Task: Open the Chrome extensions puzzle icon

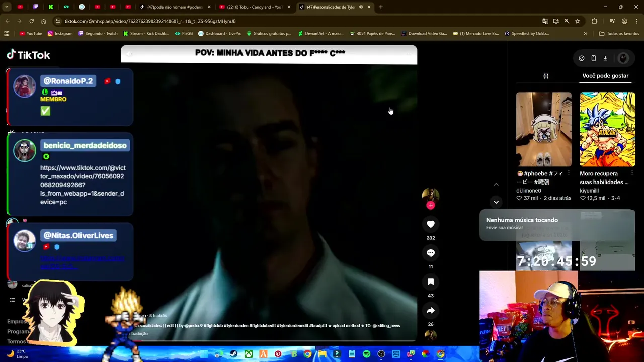Action: tap(595, 21)
